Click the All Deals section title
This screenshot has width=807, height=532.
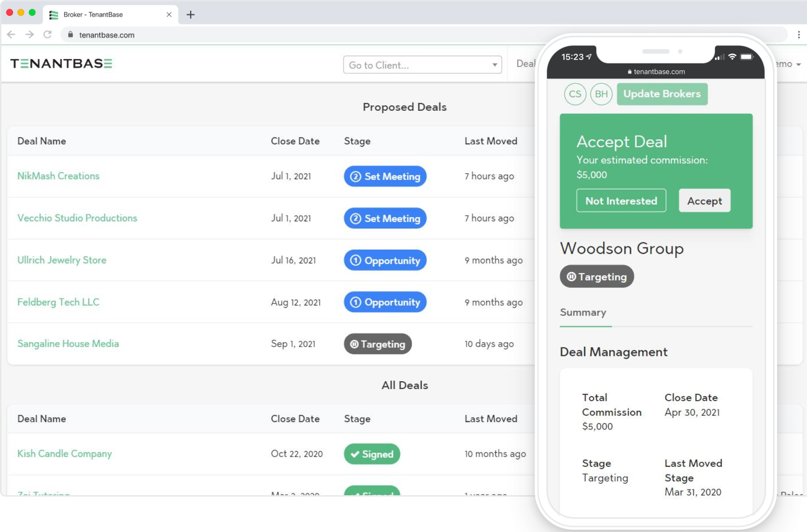(x=404, y=385)
